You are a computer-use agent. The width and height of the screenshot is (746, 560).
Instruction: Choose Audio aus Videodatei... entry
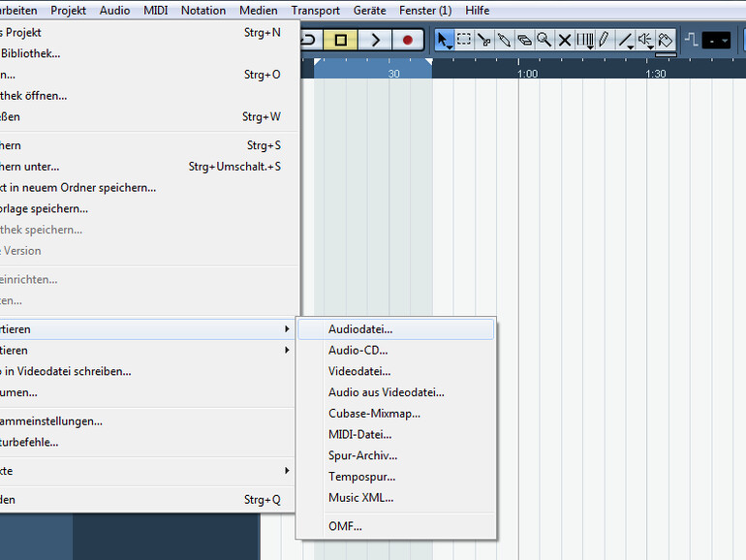[396, 392]
